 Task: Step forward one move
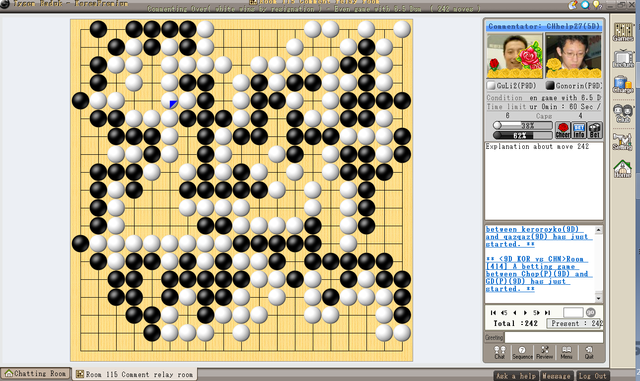[x=525, y=313]
